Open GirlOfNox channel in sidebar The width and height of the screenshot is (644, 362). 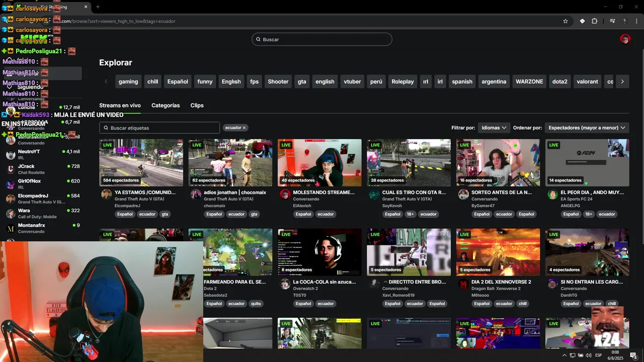point(43,184)
